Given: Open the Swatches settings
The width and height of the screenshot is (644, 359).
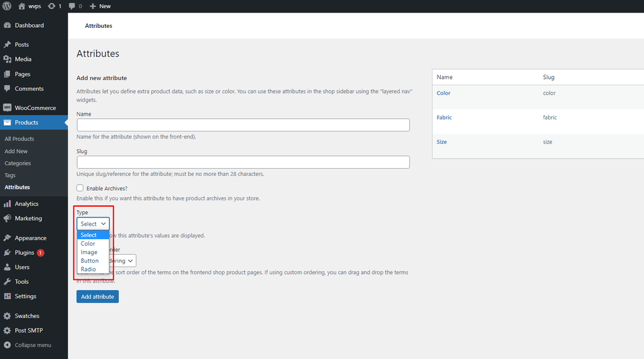Looking at the screenshot, I should (x=27, y=316).
